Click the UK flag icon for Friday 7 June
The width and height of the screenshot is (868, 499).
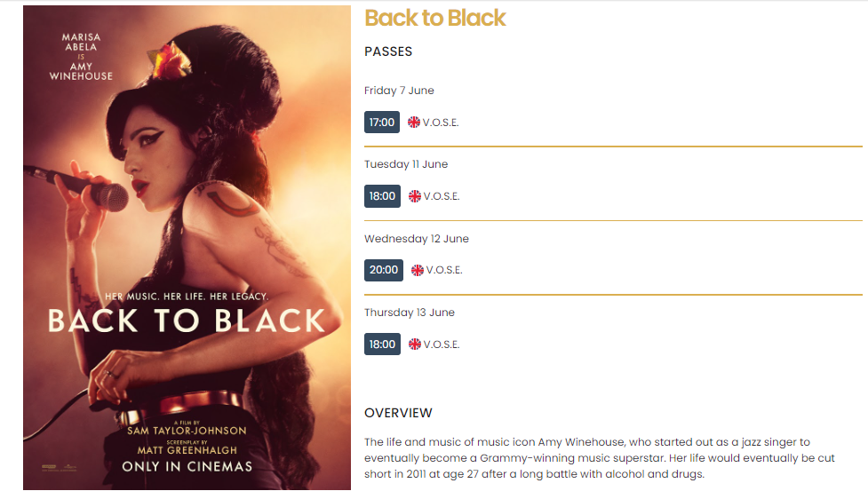[413, 123]
